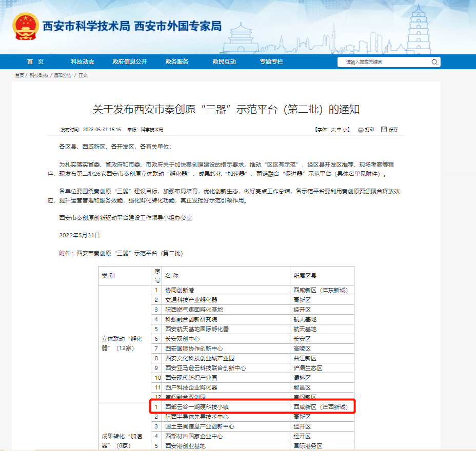Open the 政务服务 navigation menu
The height and width of the screenshot is (451, 476).
coord(179,61)
